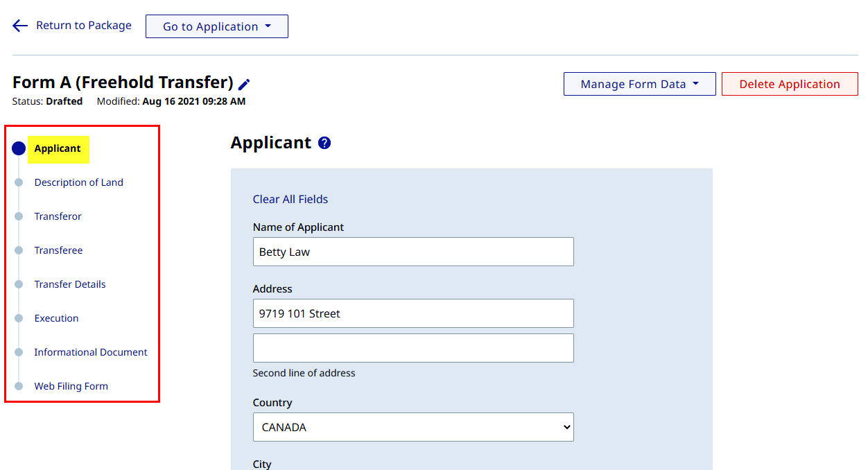868x470 pixels.
Task: Click the Return to Package link
Action: coord(84,25)
